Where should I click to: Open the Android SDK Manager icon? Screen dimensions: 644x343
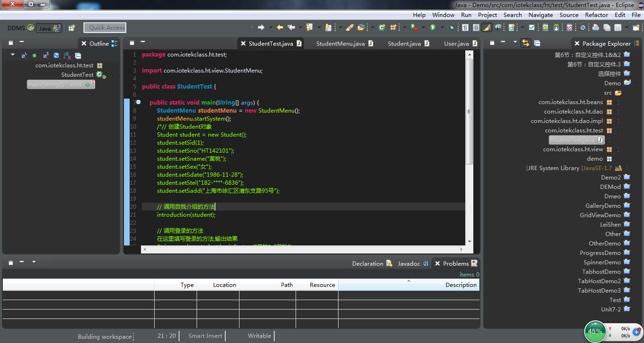[556, 28]
